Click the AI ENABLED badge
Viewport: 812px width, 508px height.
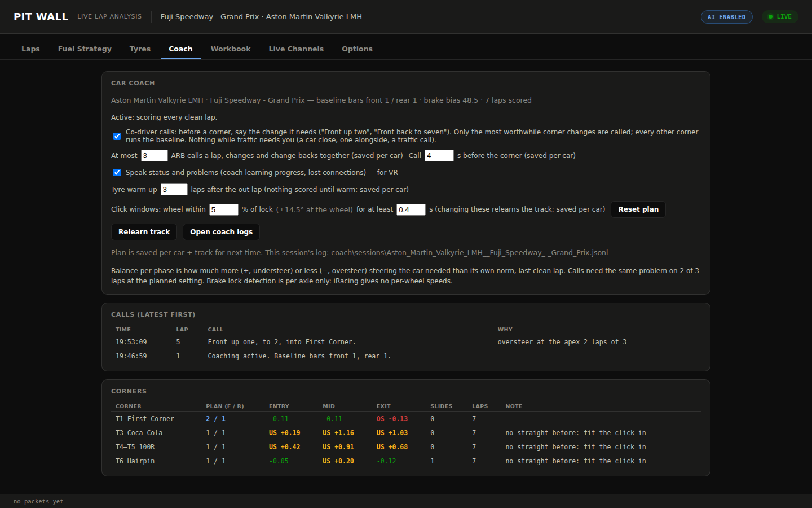click(726, 17)
